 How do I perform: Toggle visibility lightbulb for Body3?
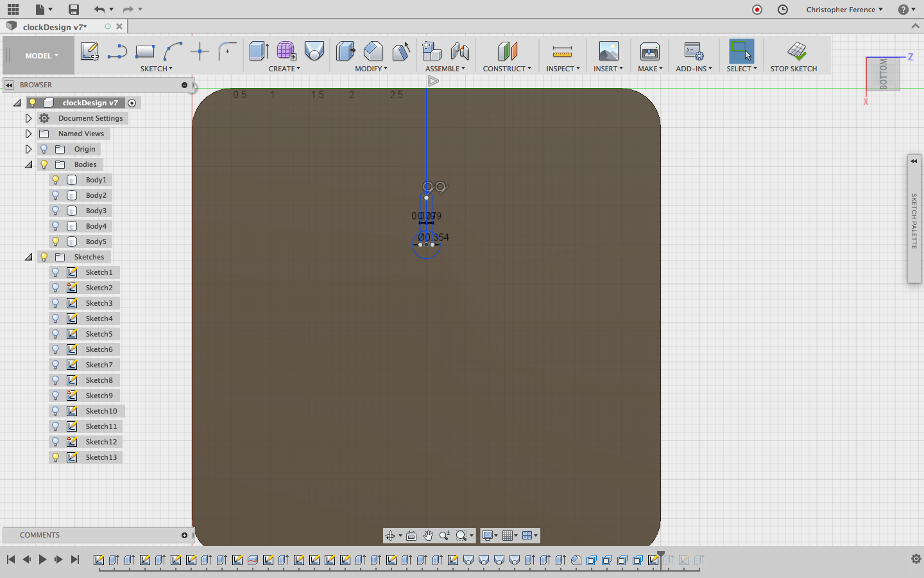[55, 211]
